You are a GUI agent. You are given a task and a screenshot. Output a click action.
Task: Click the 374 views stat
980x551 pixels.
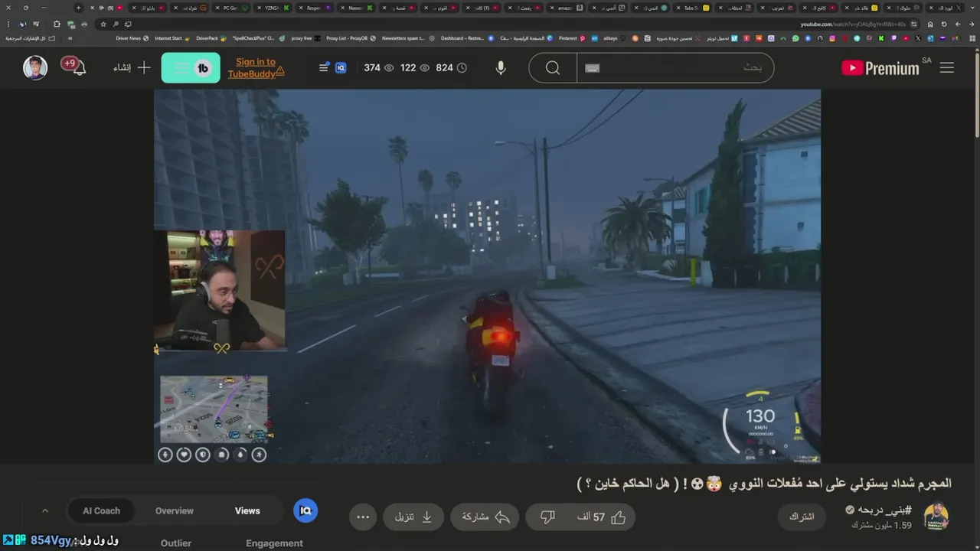click(x=379, y=67)
